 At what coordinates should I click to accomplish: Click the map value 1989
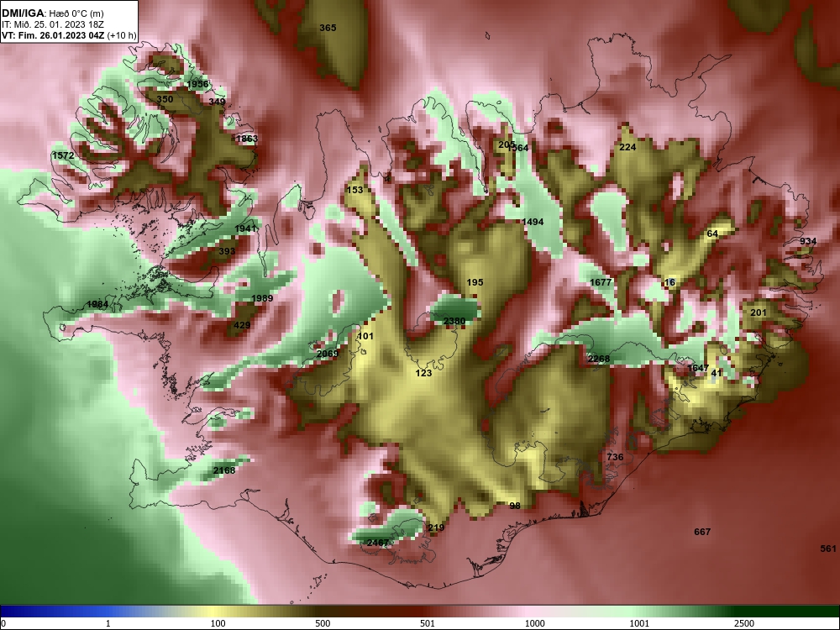point(262,298)
